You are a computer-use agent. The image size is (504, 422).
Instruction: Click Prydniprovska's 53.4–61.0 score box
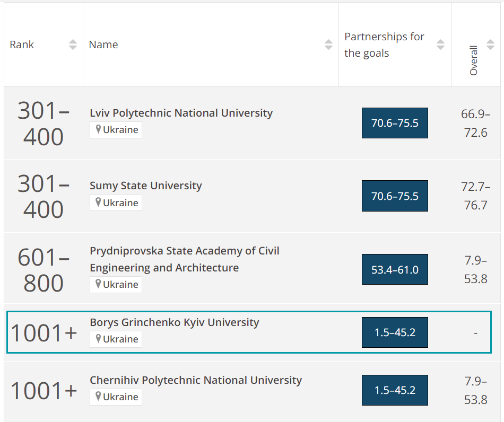[x=395, y=269]
